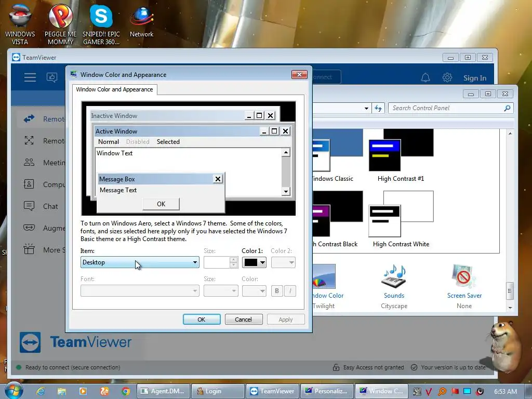Select the High Contrast #1 theme thumbnail

point(401,150)
